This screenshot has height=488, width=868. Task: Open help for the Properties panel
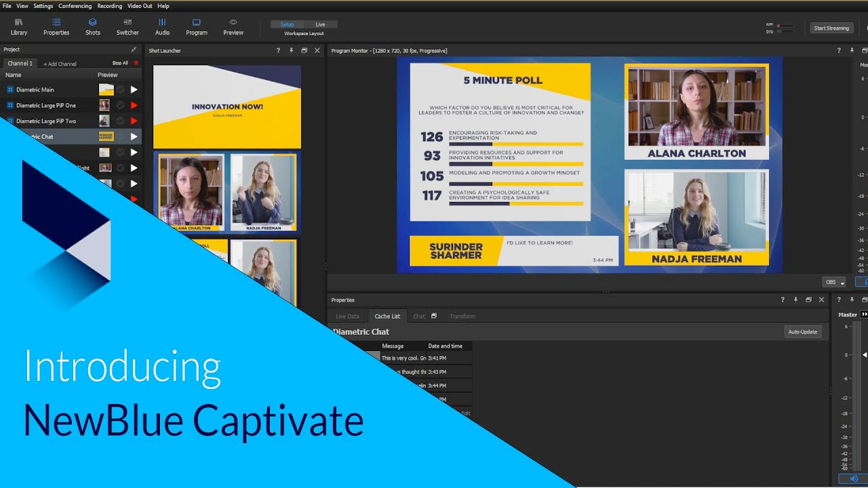pyautogui.click(x=783, y=300)
